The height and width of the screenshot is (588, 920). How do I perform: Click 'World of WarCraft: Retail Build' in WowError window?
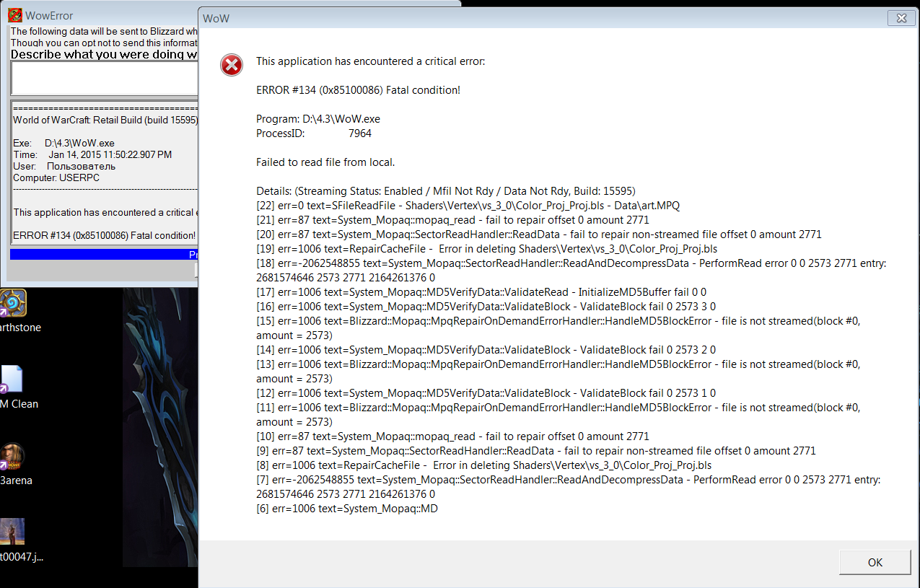point(105,120)
